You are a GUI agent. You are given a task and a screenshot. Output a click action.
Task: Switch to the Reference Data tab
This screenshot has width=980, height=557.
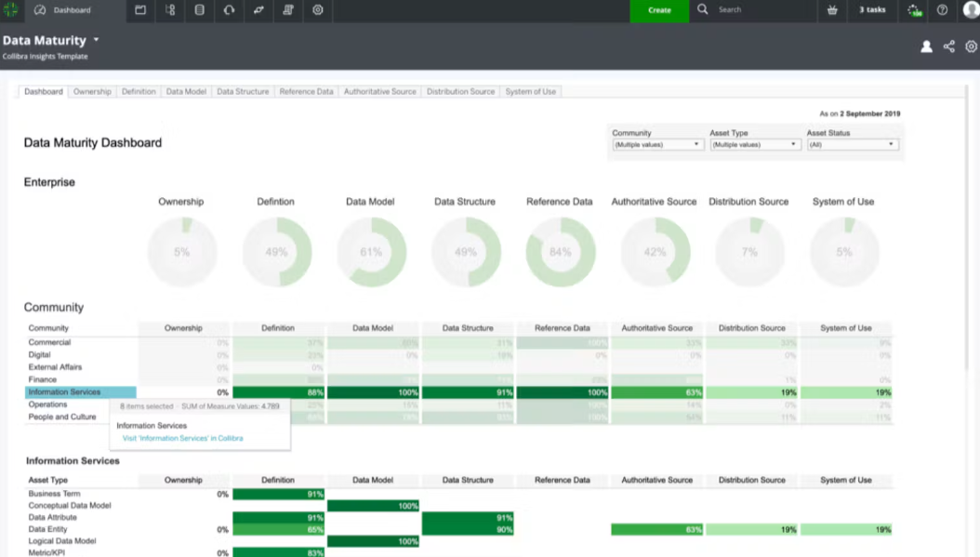[x=306, y=91]
